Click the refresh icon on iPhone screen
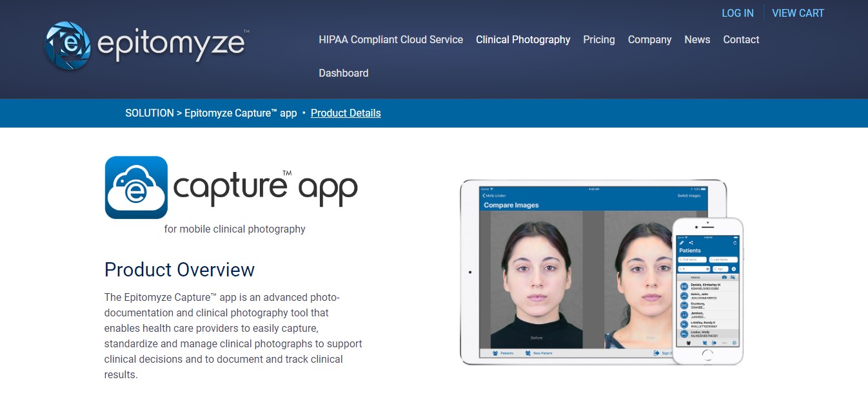 (735, 243)
